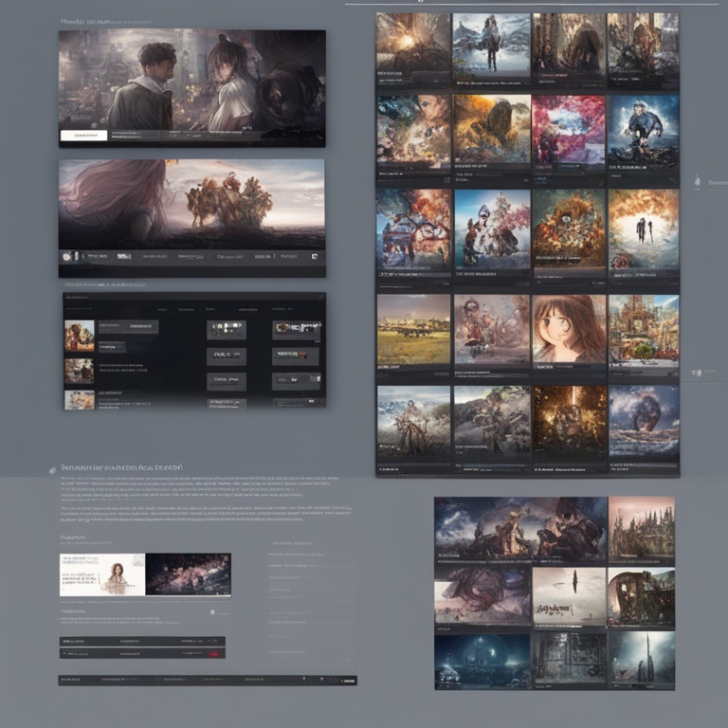This screenshot has height=728, width=728.
Task: Open the swirling dark hair artwork
Action: [482, 595]
